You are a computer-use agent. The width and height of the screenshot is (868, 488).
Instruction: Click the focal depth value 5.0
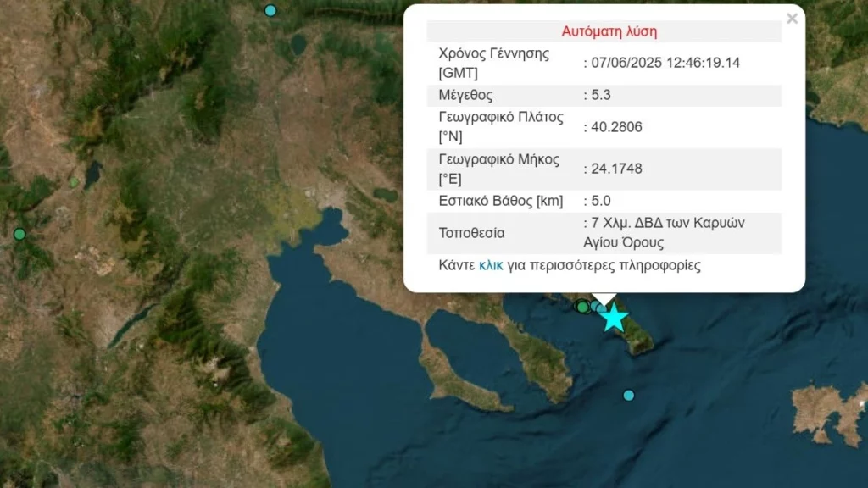[x=601, y=201]
